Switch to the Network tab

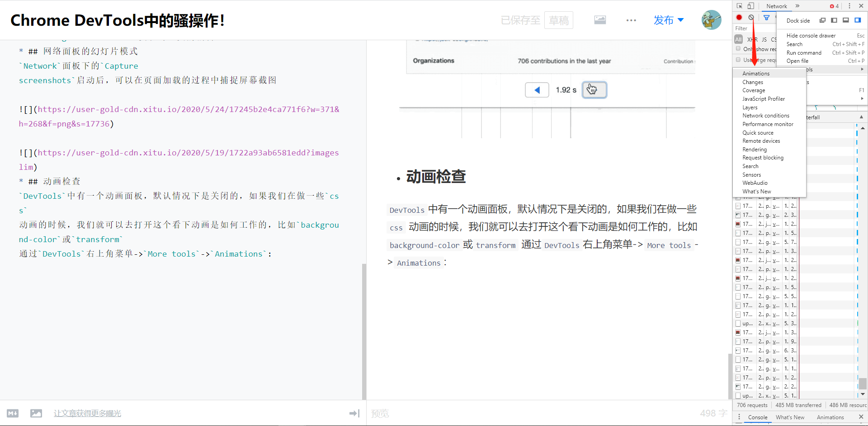click(777, 6)
